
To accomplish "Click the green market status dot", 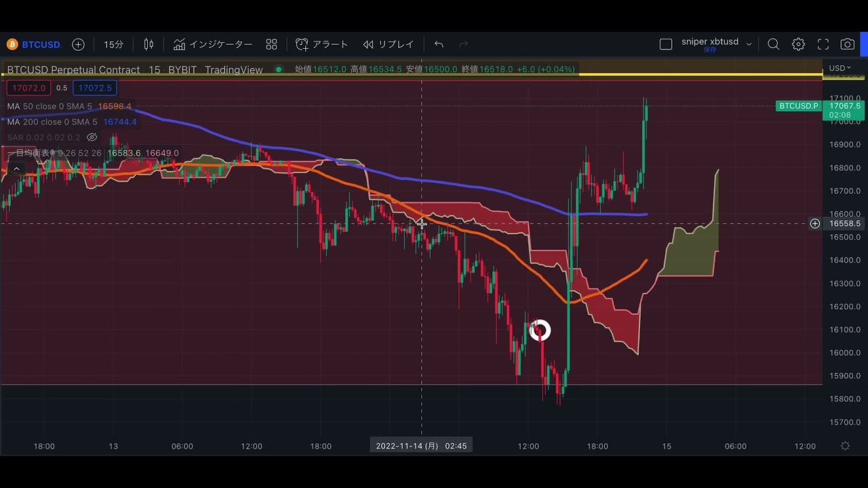I will [279, 69].
